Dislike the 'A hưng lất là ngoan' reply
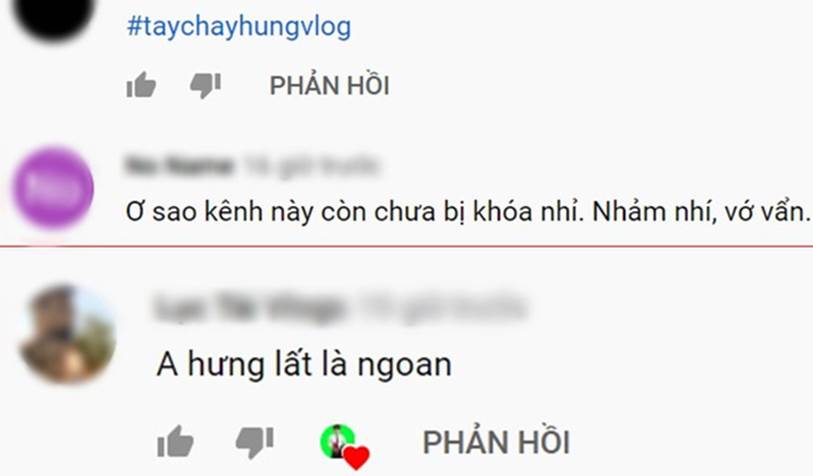The image size is (813, 476). [x=254, y=442]
